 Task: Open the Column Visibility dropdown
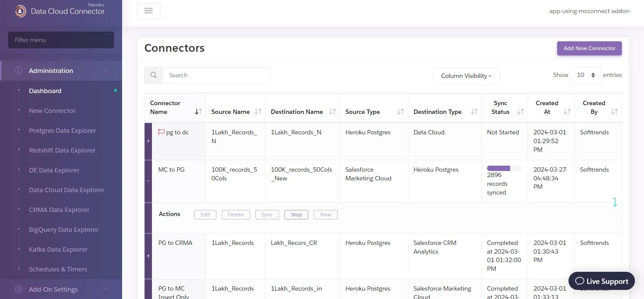click(x=466, y=76)
